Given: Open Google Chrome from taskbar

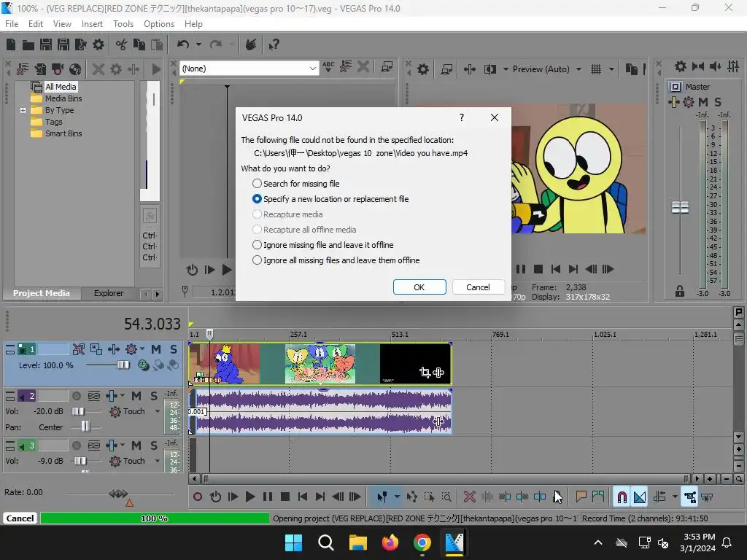Looking at the screenshot, I should (422, 542).
